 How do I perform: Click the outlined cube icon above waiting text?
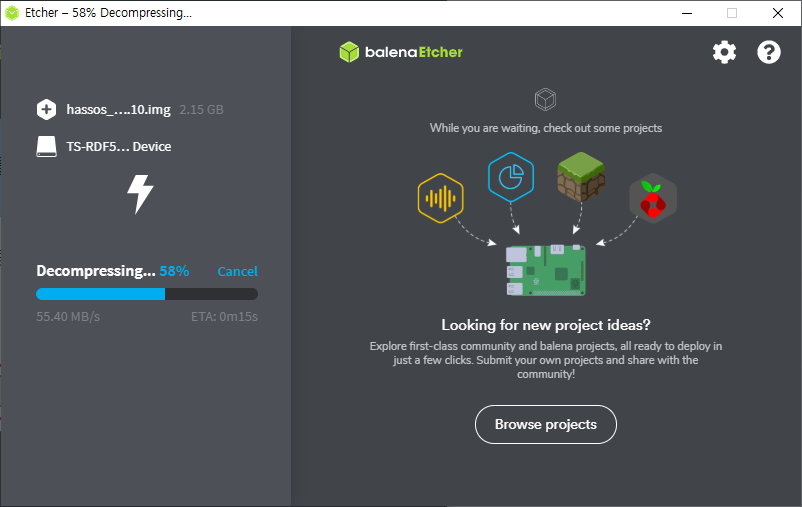coord(545,99)
